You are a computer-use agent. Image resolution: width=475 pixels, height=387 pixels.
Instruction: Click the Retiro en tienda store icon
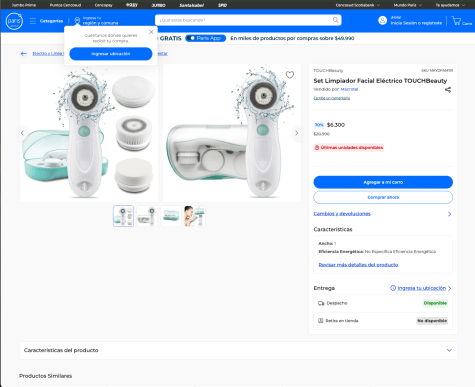click(321, 321)
